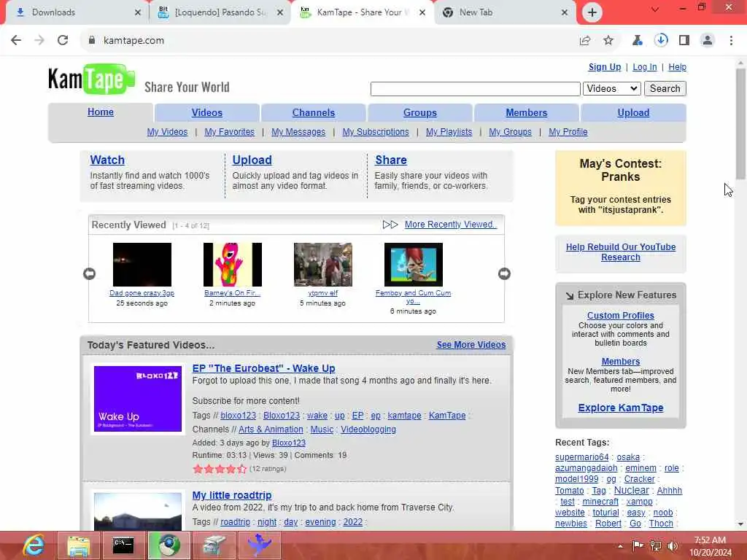Open My Subscriptions link
Viewport: 747px width, 560px height.
(376, 132)
